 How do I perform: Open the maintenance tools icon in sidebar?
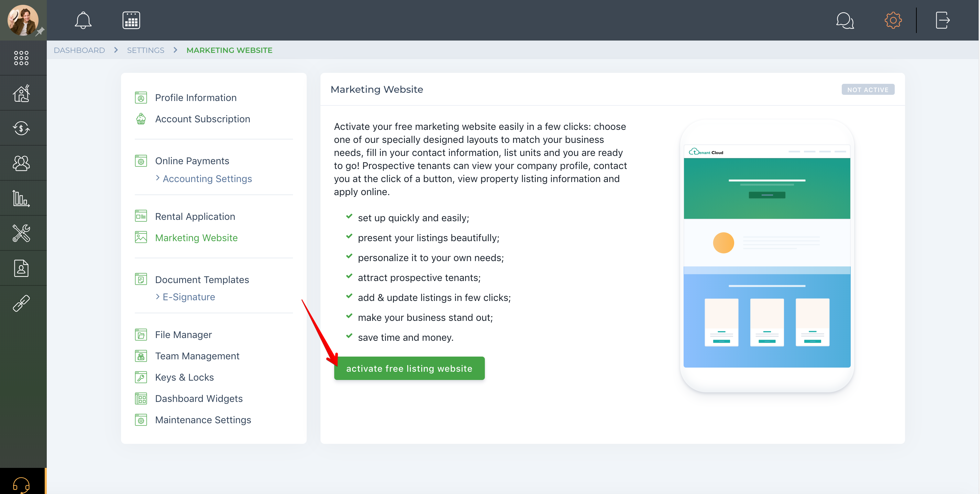click(21, 233)
